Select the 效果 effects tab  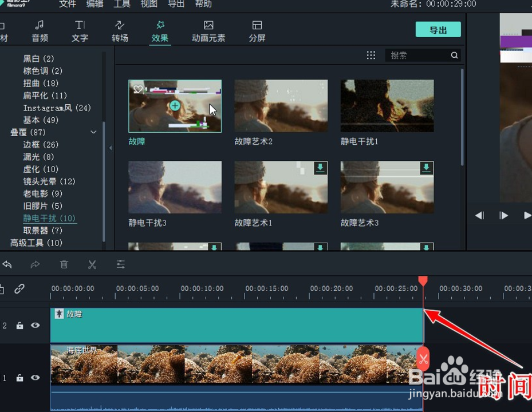pyautogui.click(x=160, y=31)
